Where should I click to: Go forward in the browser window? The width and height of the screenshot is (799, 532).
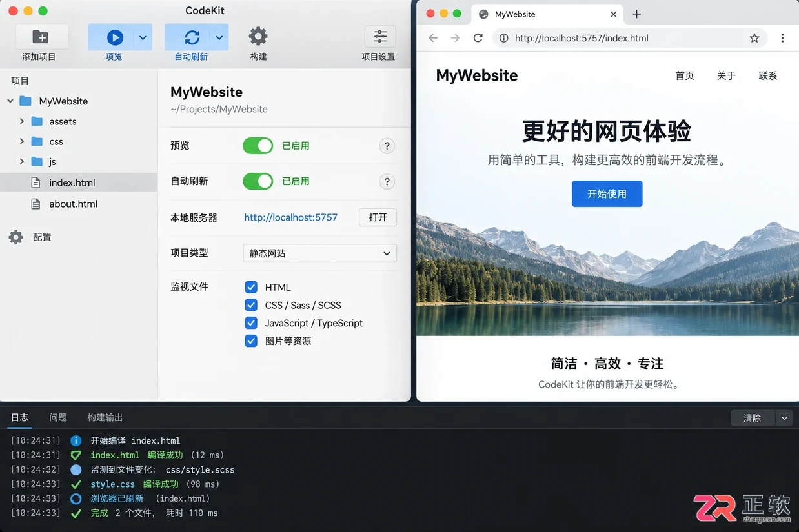455,38
